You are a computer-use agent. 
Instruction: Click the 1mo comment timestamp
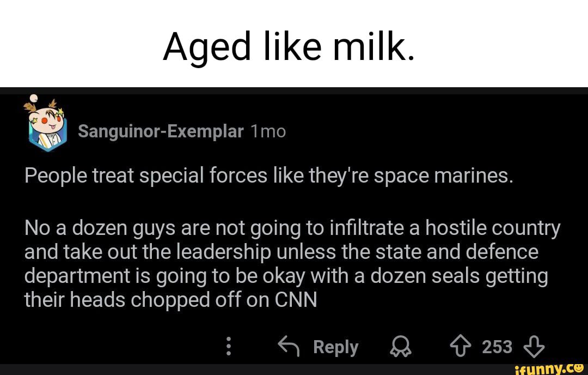[x=268, y=131]
